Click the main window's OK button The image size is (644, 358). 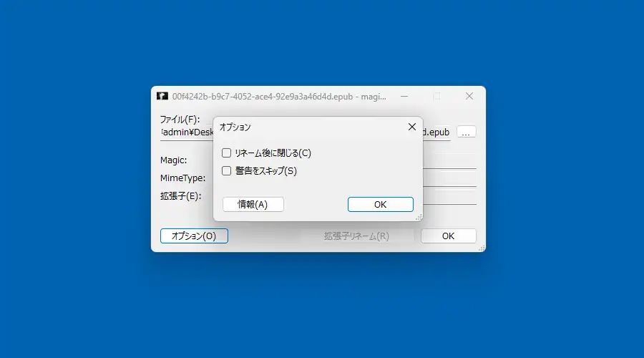click(449, 236)
